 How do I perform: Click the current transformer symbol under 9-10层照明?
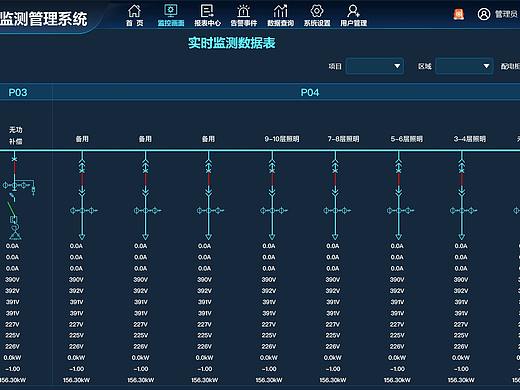(x=274, y=210)
